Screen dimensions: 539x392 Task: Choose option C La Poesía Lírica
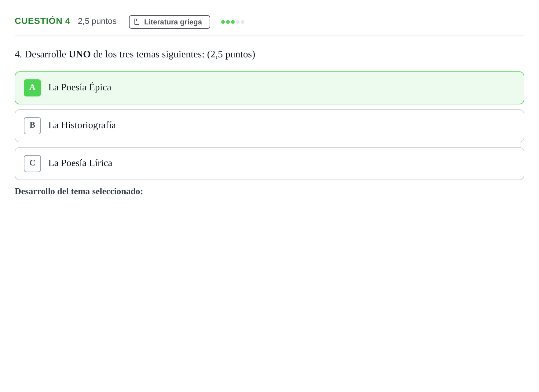click(x=269, y=164)
